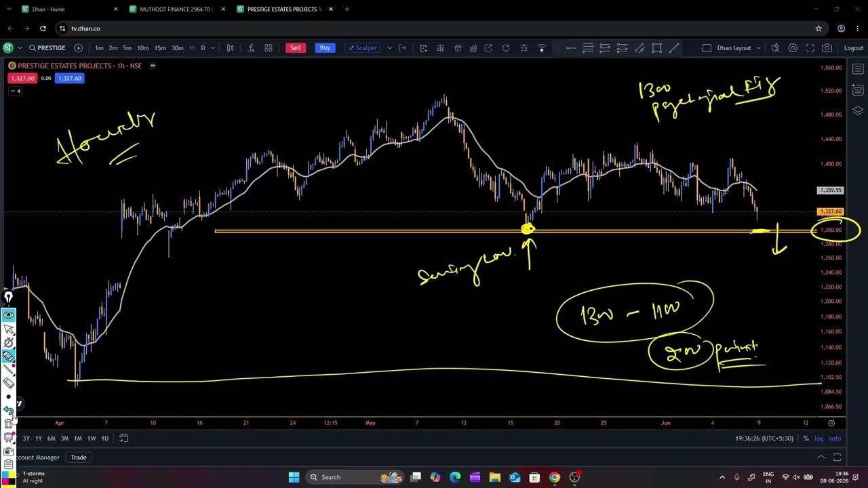Switch to the MUTHOOT FINANCE browser tab

[x=178, y=9]
